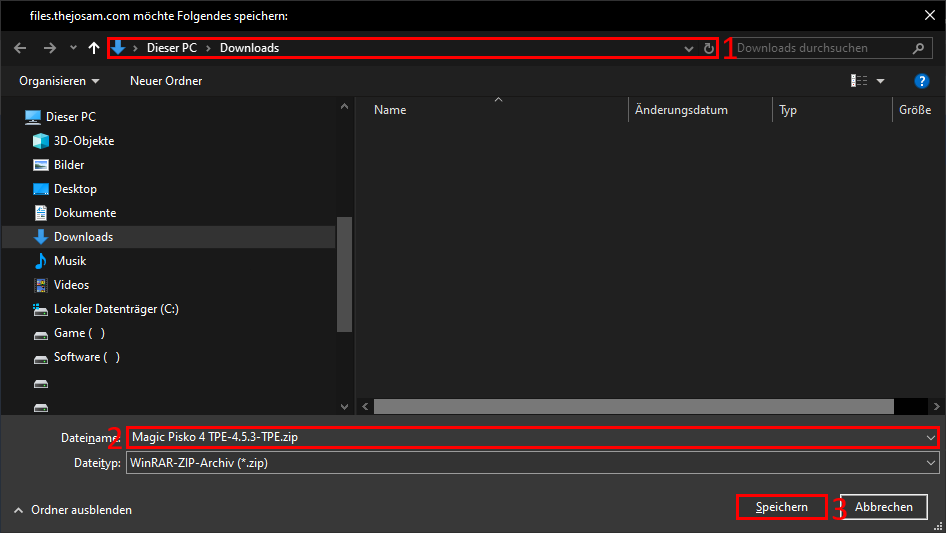
Task: Open Lokaler Datenträger (C:) drive
Action: 116,309
